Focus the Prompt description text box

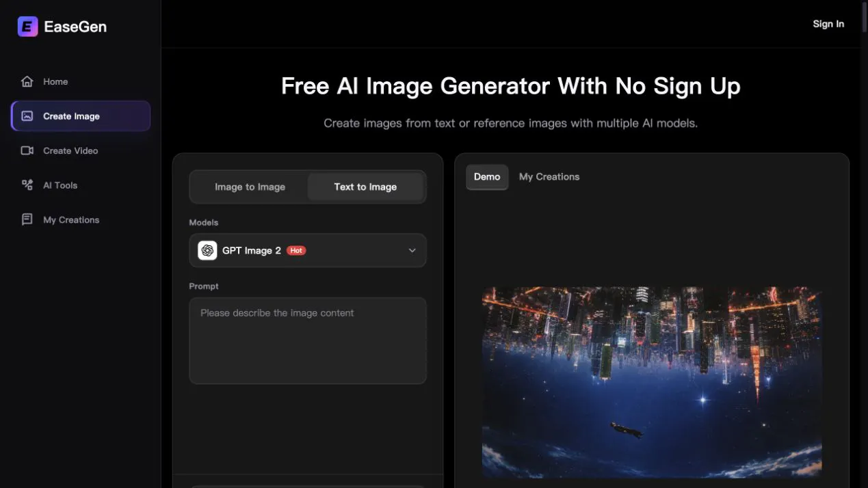coord(308,340)
